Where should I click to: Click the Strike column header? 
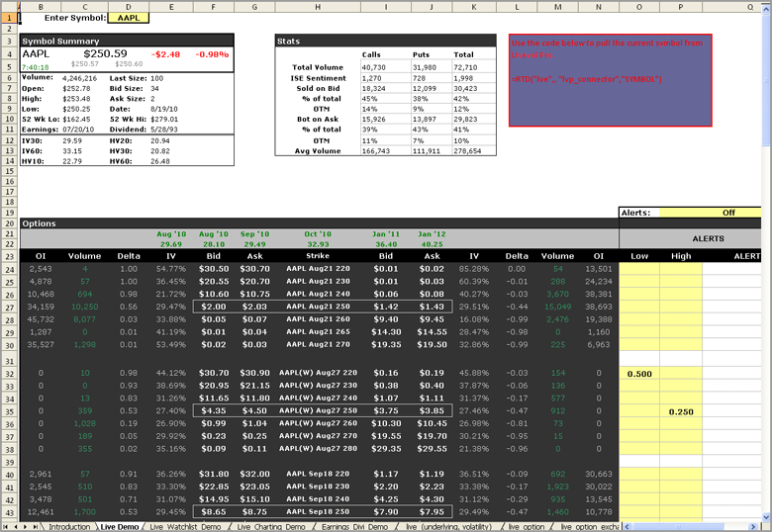[x=318, y=256]
